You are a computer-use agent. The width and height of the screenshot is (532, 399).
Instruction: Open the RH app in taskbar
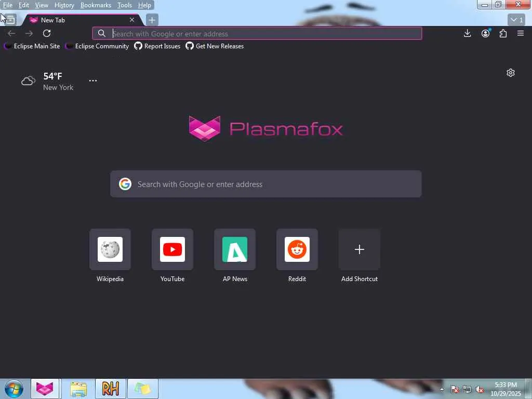pos(111,389)
